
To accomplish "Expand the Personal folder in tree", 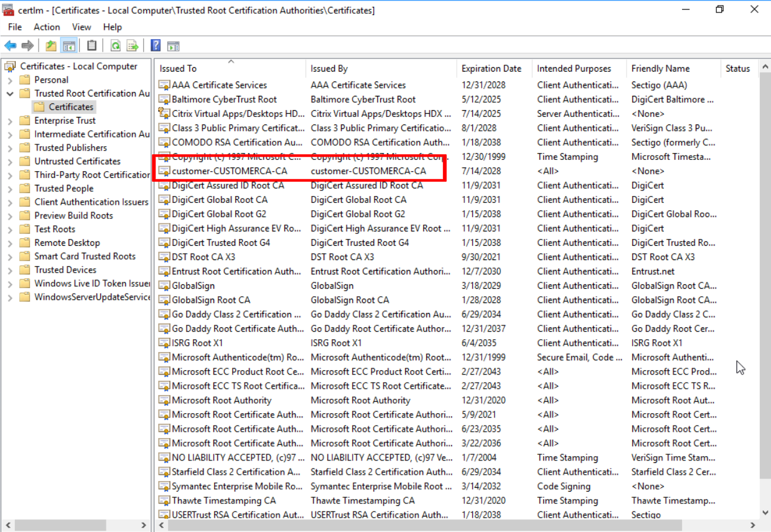I will 10,80.
